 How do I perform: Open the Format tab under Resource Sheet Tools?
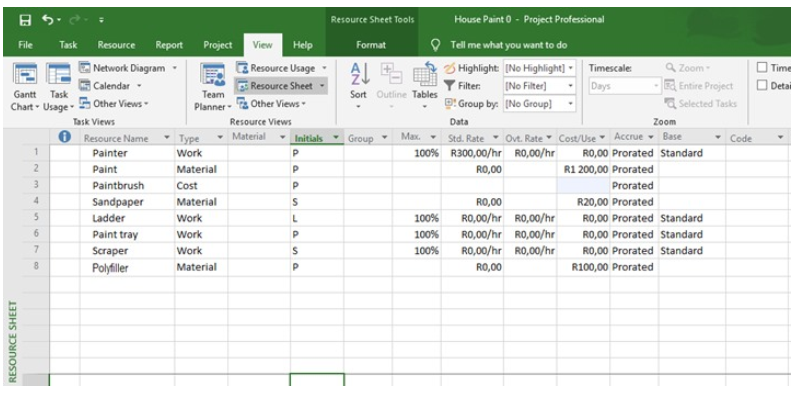click(371, 45)
